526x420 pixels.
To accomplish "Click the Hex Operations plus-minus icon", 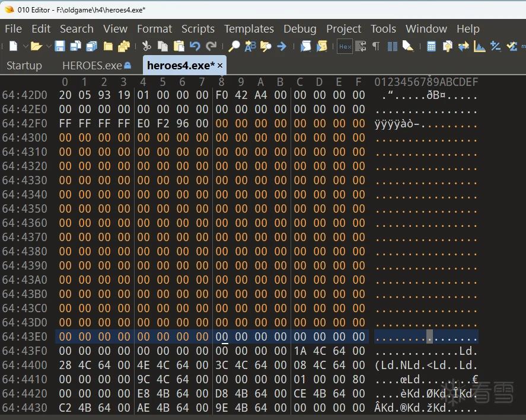I will pyautogui.click(x=496, y=46).
